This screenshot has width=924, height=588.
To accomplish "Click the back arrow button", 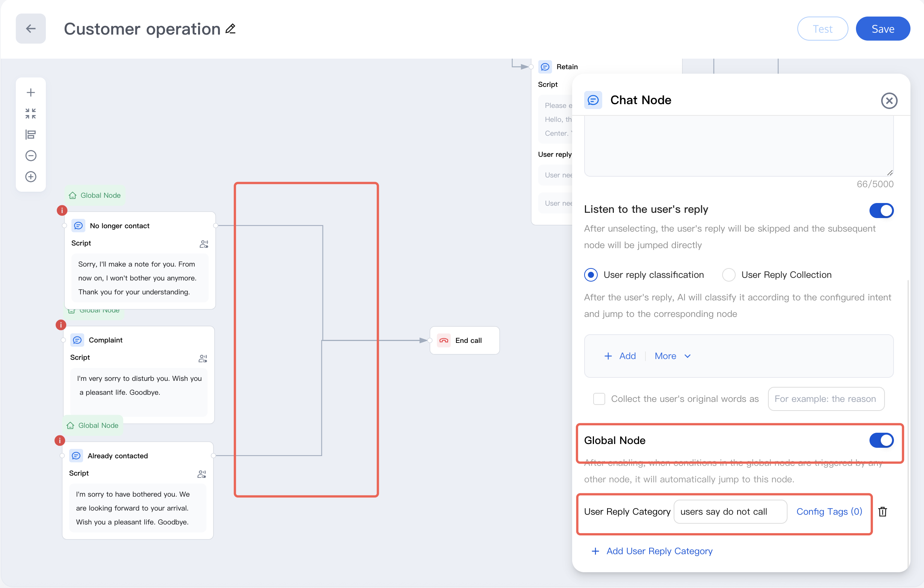I will 30,29.
